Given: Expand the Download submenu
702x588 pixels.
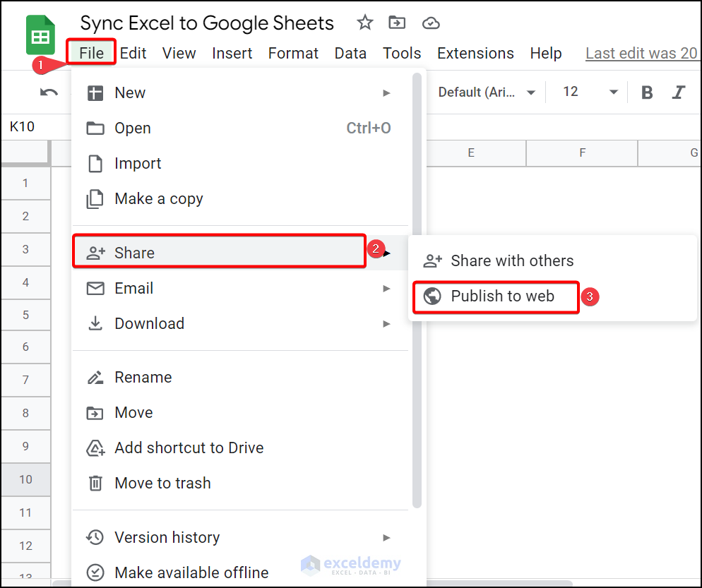Looking at the screenshot, I should pyautogui.click(x=386, y=324).
